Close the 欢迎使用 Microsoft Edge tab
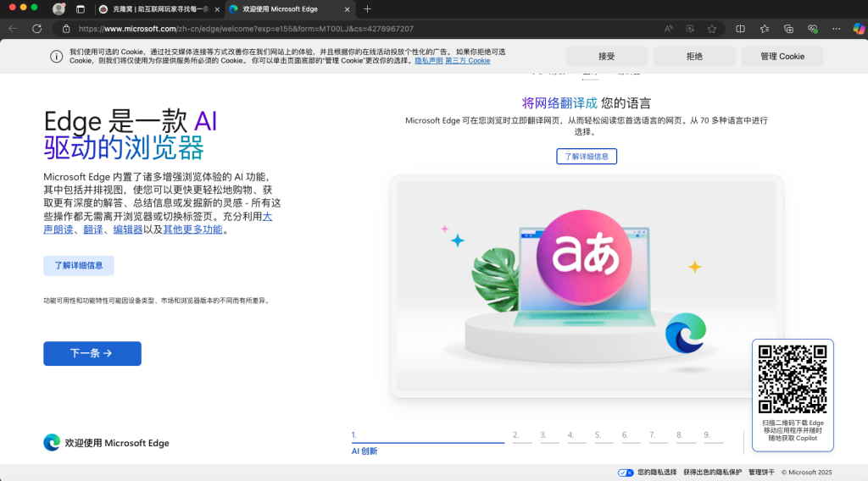868x481 pixels. 347,9
